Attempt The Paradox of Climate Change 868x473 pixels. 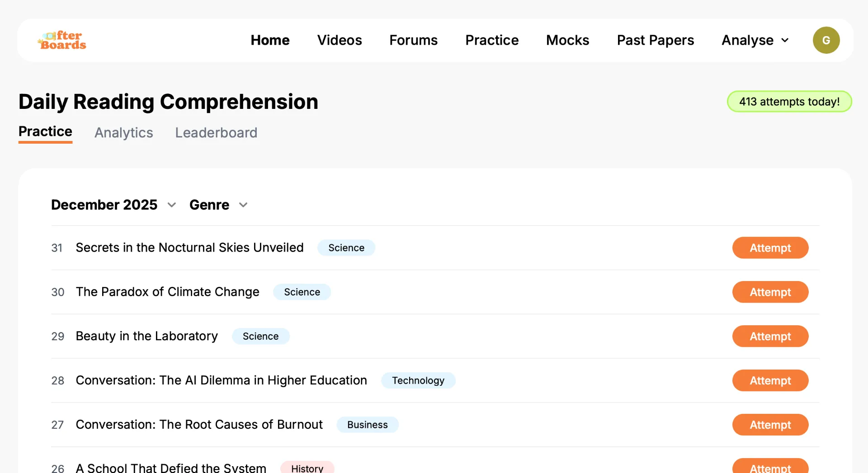click(770, 292)
